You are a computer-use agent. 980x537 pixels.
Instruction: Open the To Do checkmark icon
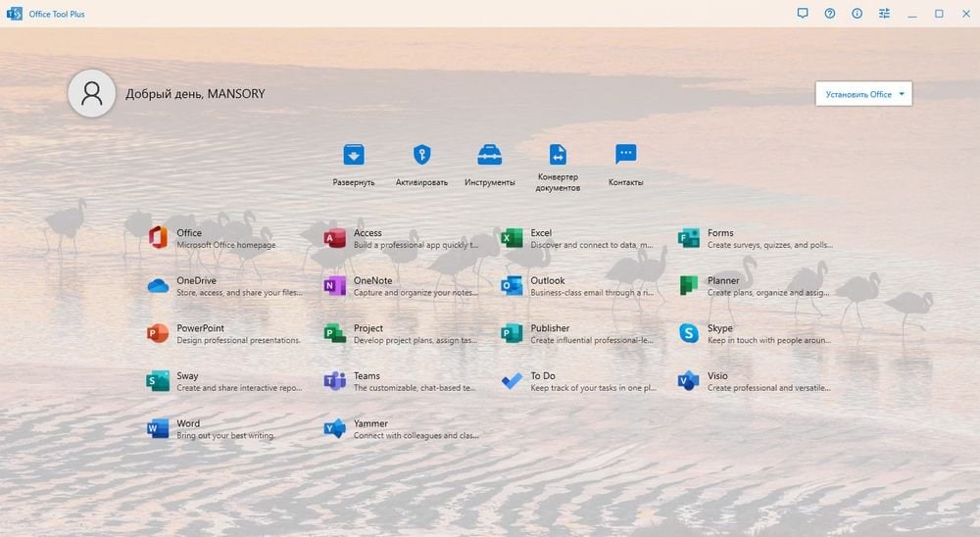[512, 381]
